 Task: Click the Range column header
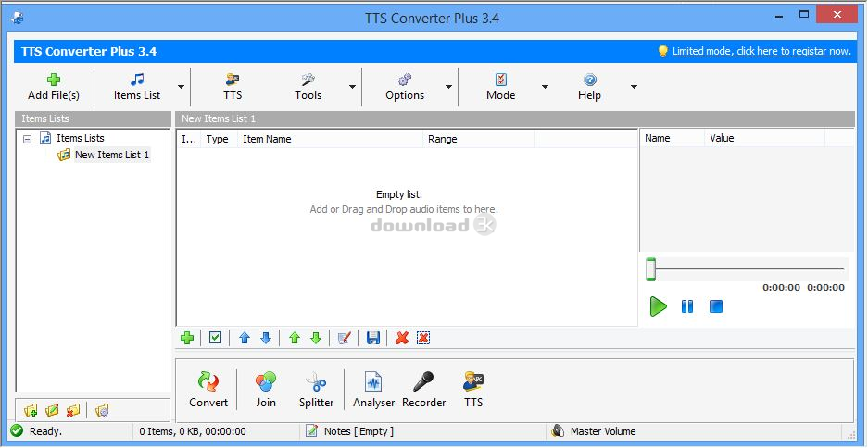click(x=479, y=139)
